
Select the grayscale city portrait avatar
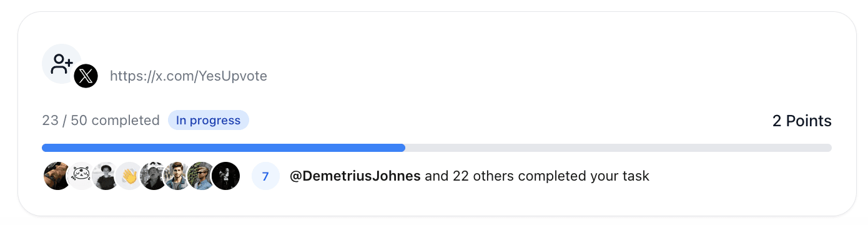coord(153,176)
